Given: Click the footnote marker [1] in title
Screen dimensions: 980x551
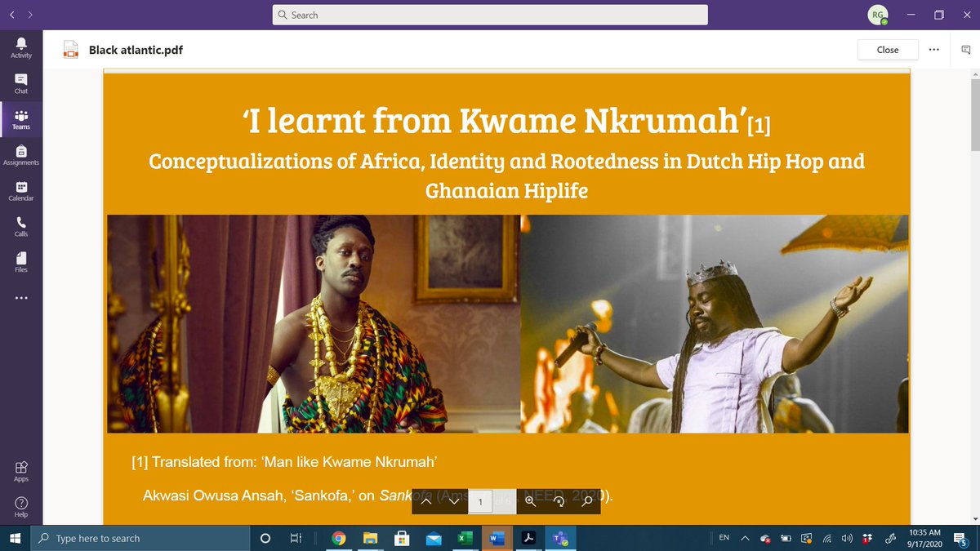Looking at the screenshot, I should 759,126.
